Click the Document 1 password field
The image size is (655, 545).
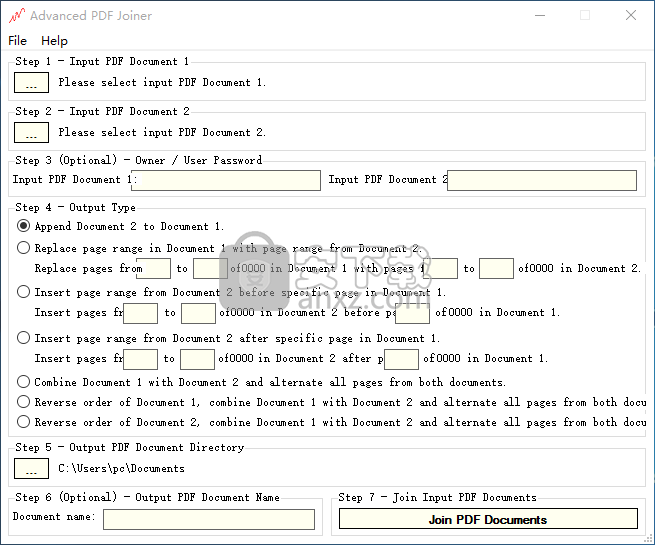[226, 180]
